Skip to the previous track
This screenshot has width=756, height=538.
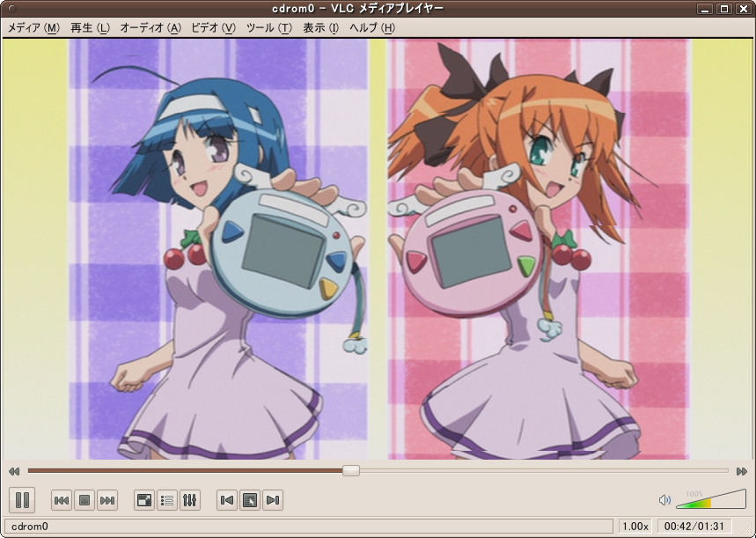(x=62, y=500)
